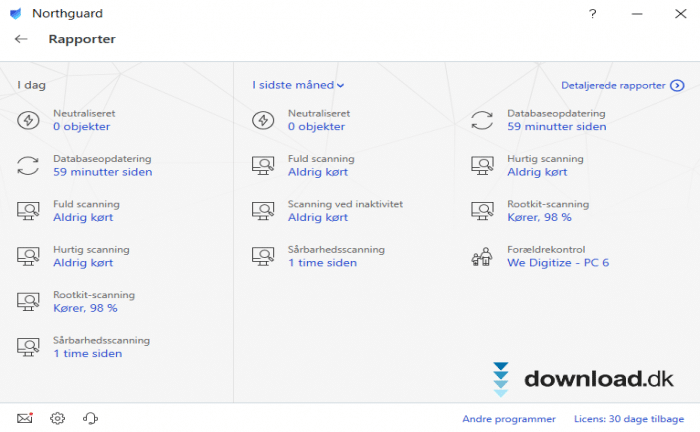Click 'We Digitize - PC 6' under Forældrekontrol

(x=558, y=263)
